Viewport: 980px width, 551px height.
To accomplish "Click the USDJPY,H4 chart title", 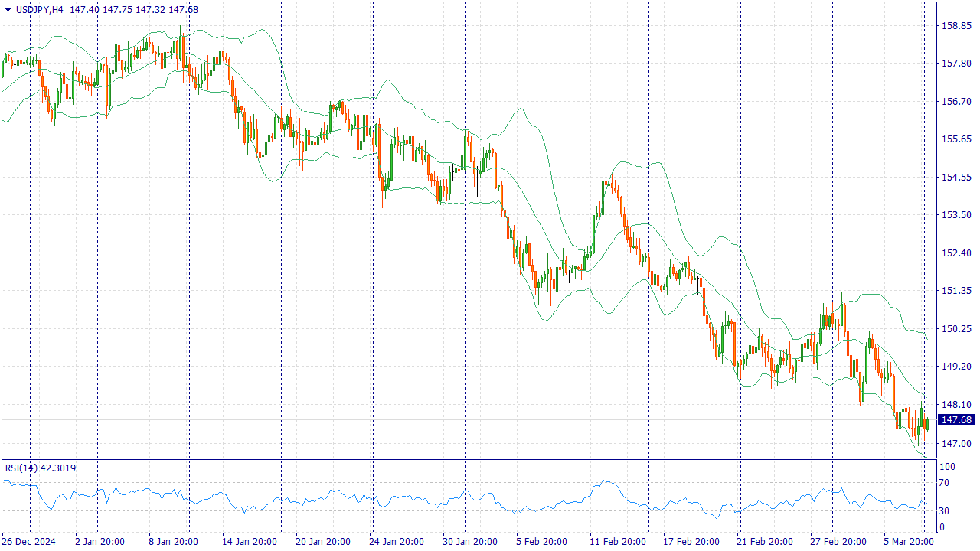I will (x=39, y=9).
